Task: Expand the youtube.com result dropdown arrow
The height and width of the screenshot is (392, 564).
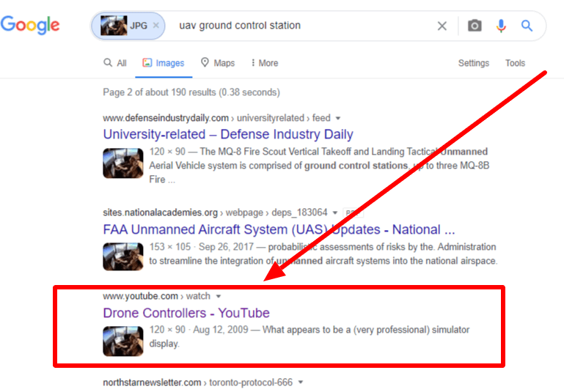Action: pyautogui.click(x=218, y=297)
